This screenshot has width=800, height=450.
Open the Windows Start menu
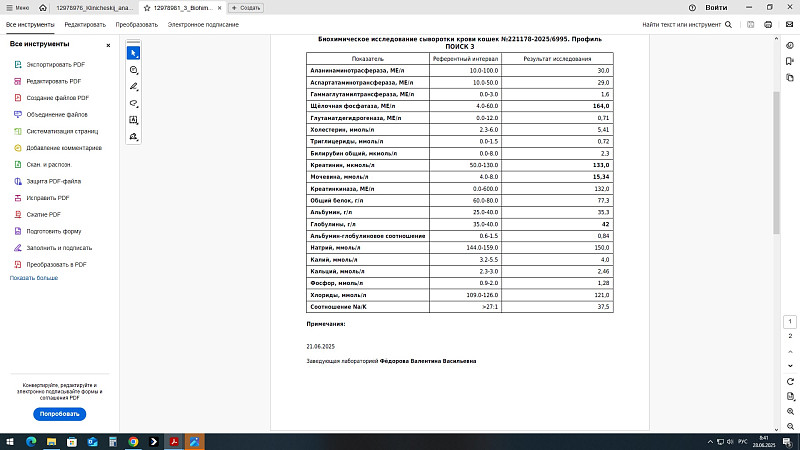(10, 441)
